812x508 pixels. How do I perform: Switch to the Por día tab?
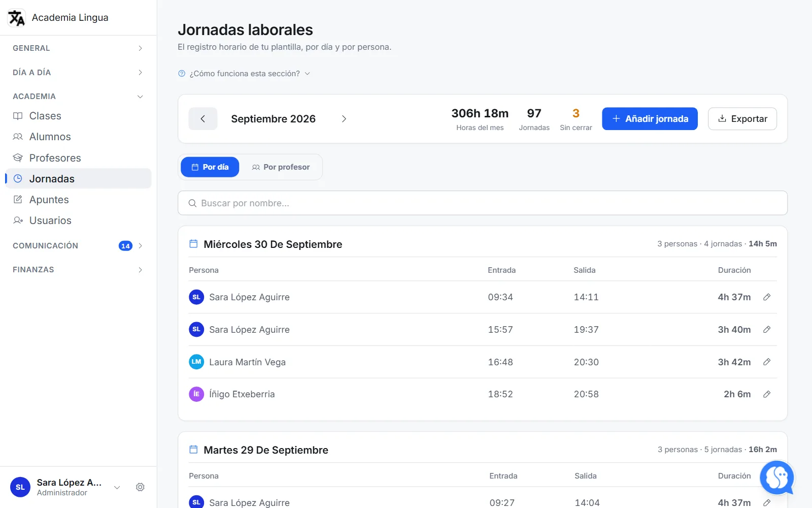coord(210,167)
